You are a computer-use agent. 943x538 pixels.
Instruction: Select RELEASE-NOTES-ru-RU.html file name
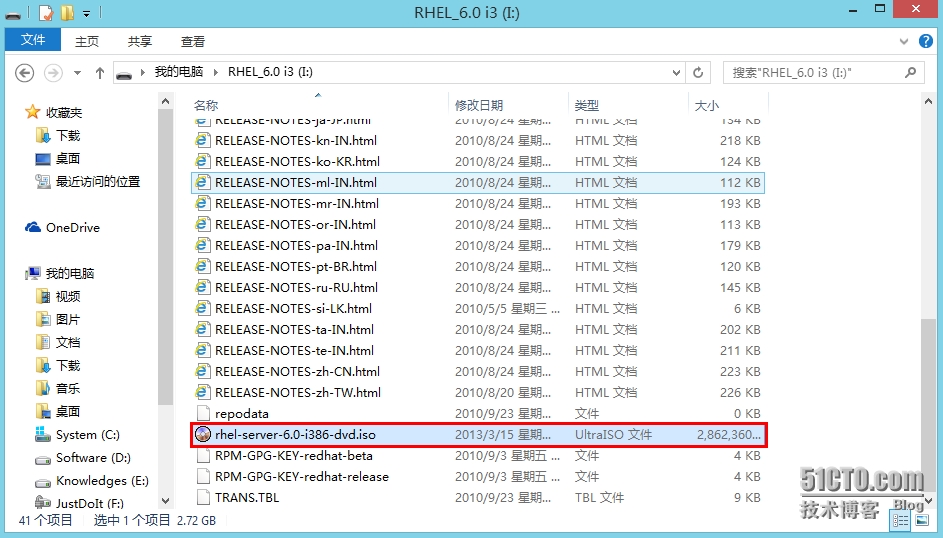tap(296, 288)
